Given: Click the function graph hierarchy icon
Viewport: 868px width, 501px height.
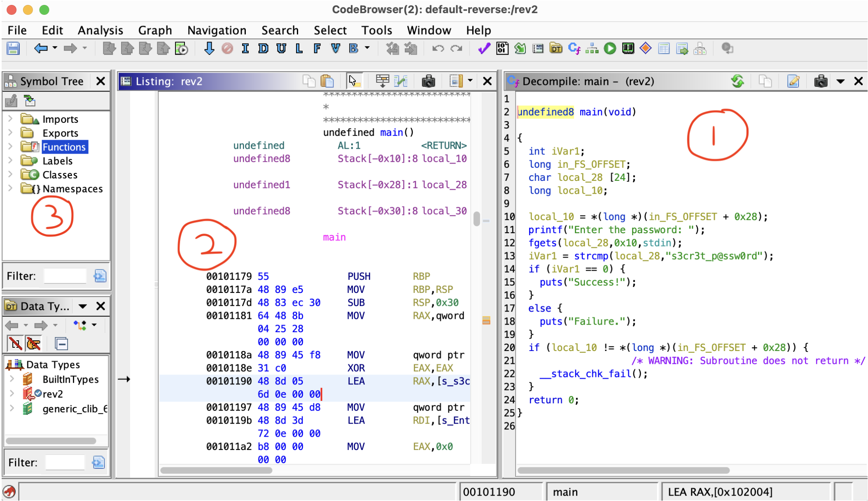Looking at the screenshot, I should click(592, 49).
